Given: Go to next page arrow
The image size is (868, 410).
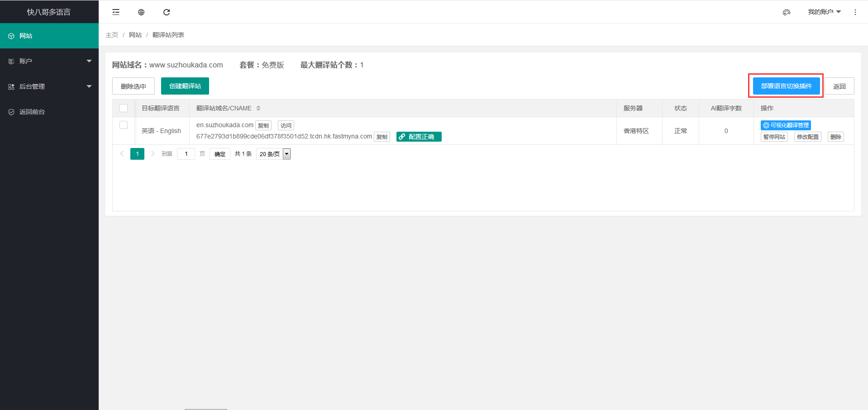Looking at the screenshot, I should pyautogui.click(x=153, y=154).
